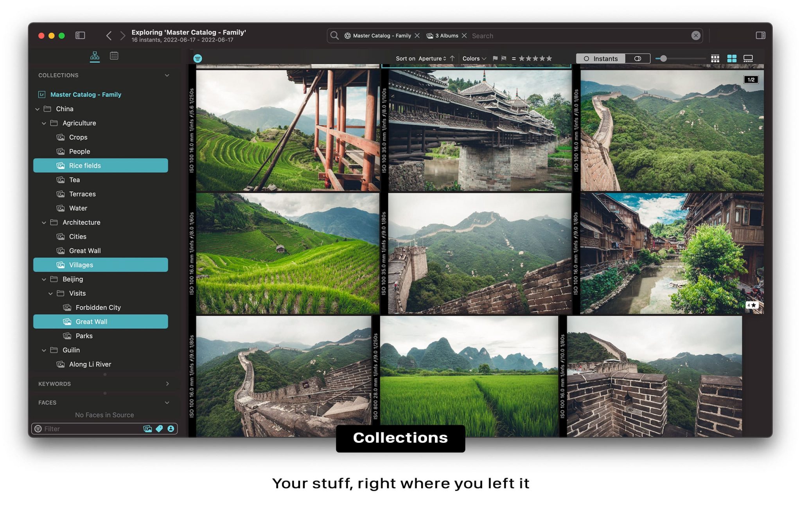This screenshot has height=532, width=801.
Task: Collapse the Agriculture folder
Action: point(44,123)
